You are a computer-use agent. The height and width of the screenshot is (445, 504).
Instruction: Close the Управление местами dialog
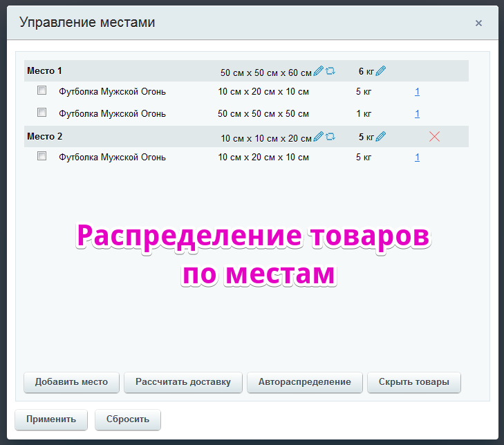(478, 23)
